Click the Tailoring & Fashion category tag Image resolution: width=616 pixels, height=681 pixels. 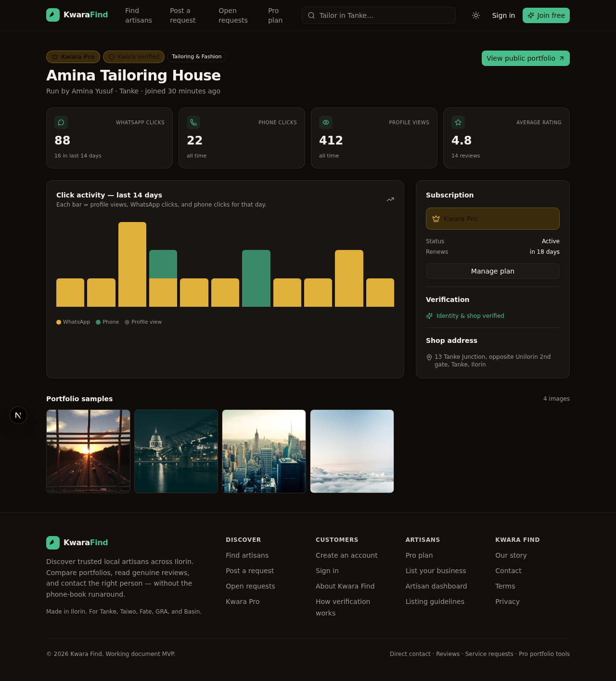(x=197, y=57)
